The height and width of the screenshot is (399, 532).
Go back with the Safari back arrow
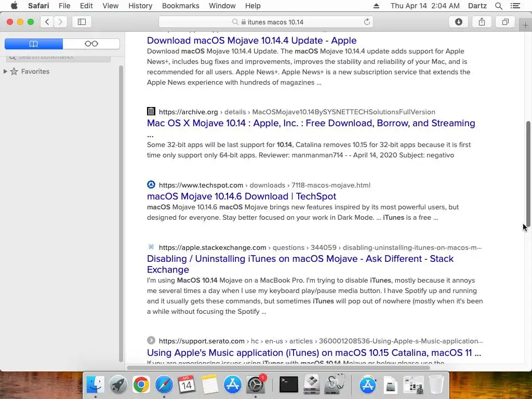[47, 22]
